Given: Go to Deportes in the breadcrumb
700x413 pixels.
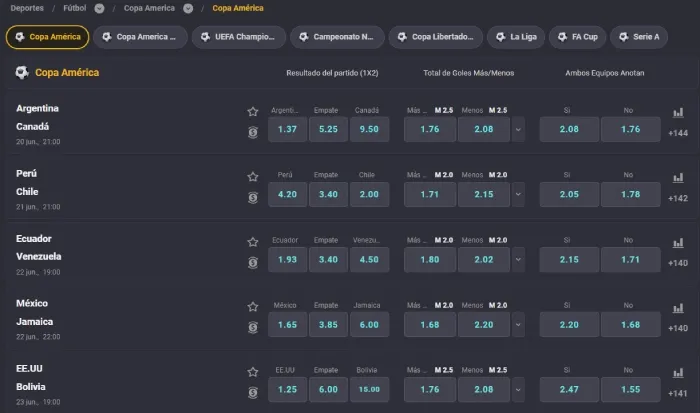Looking at the screenshot, I should pos(27,8).
